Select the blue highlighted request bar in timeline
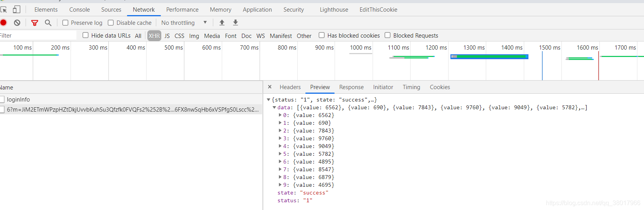Image resolution: width=644 pixels, height=210 pixels. tap(489, 57)
